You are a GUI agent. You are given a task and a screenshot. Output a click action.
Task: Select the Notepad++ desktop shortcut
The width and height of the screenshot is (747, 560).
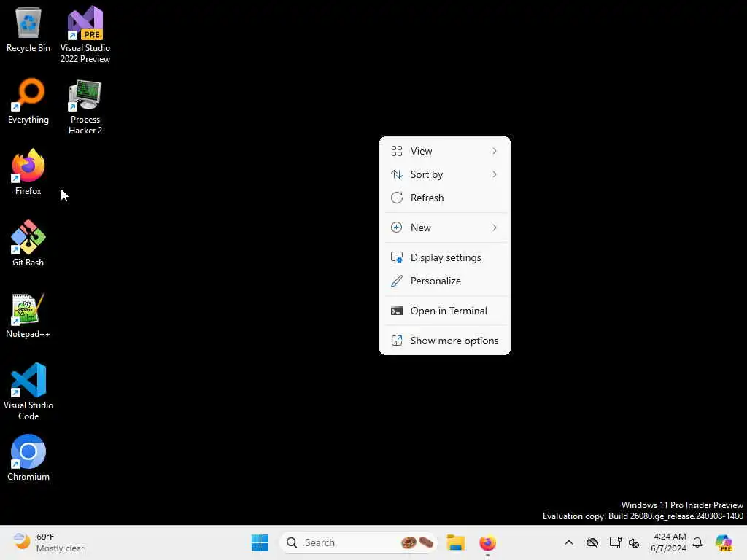tap(28, 315)
